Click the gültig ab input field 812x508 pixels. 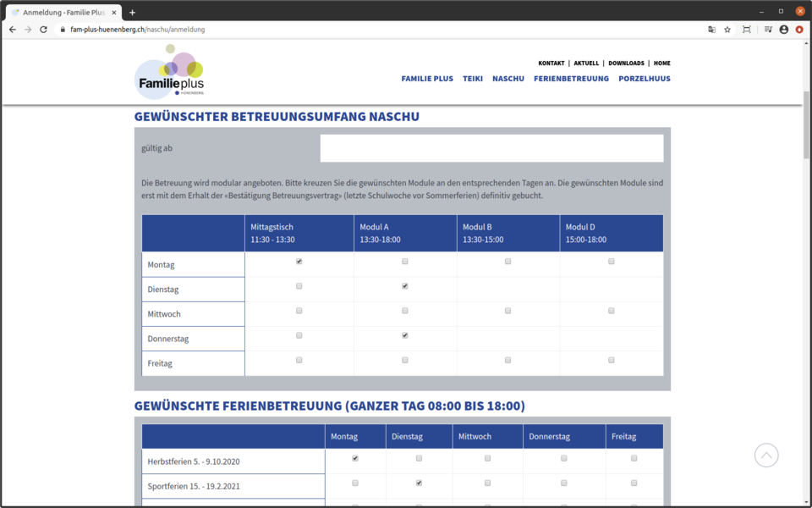tap(492, 148)
